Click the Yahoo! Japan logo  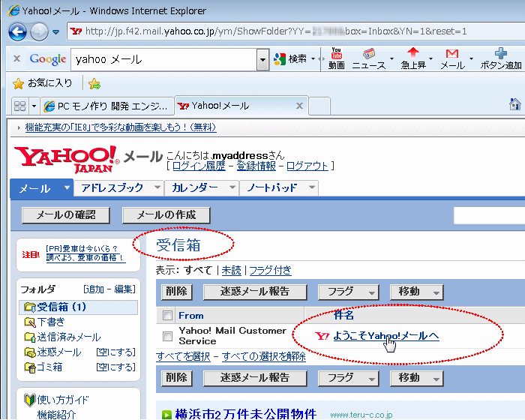point(66,159)
